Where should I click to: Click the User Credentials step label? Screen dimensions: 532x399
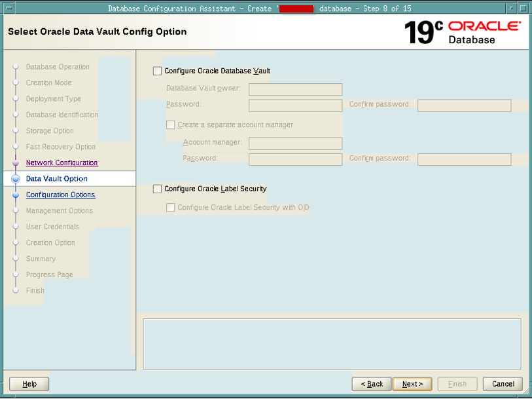[52, 227]
